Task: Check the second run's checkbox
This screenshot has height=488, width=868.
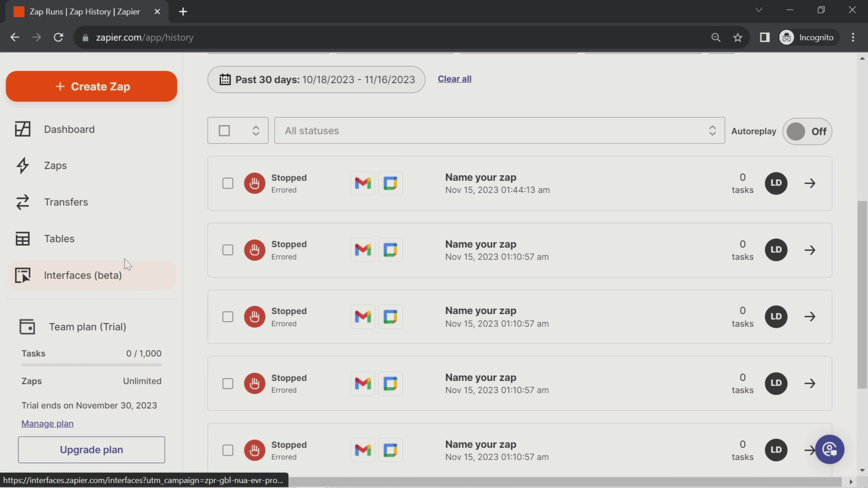Action: pyautogui.click(x=228, y=250)
